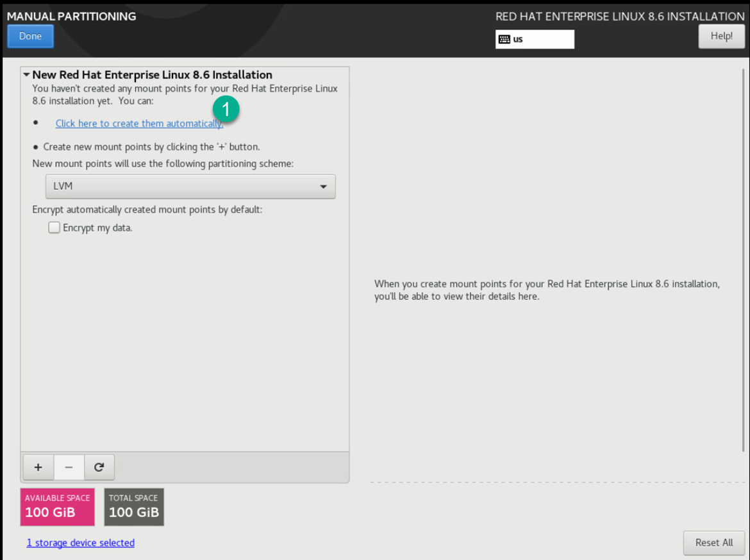Open the 1 storage device selected link
This screenshot has width=750, height=560.
pos(80,543)
